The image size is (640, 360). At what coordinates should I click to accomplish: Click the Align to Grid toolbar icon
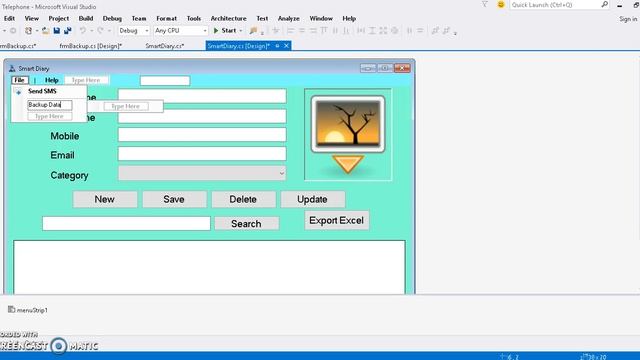276,31
